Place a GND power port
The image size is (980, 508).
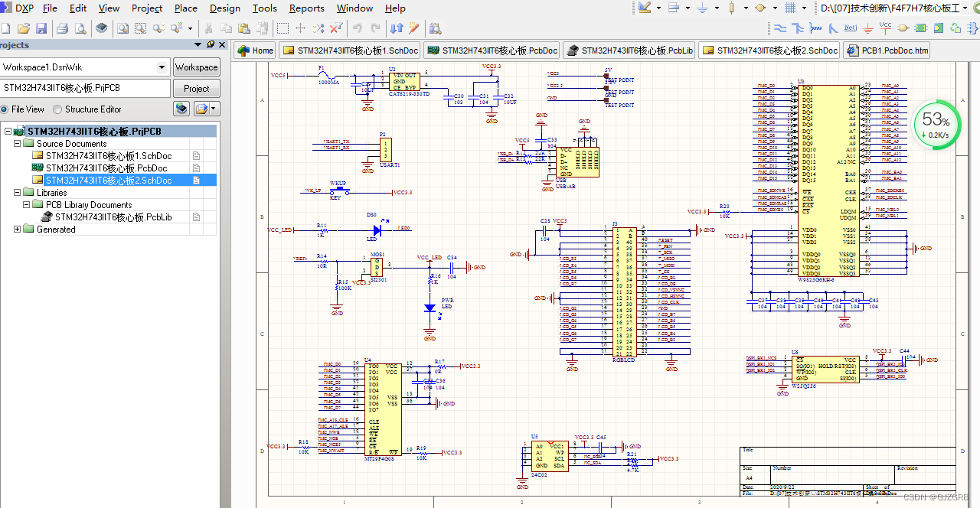tap(869, 30)
